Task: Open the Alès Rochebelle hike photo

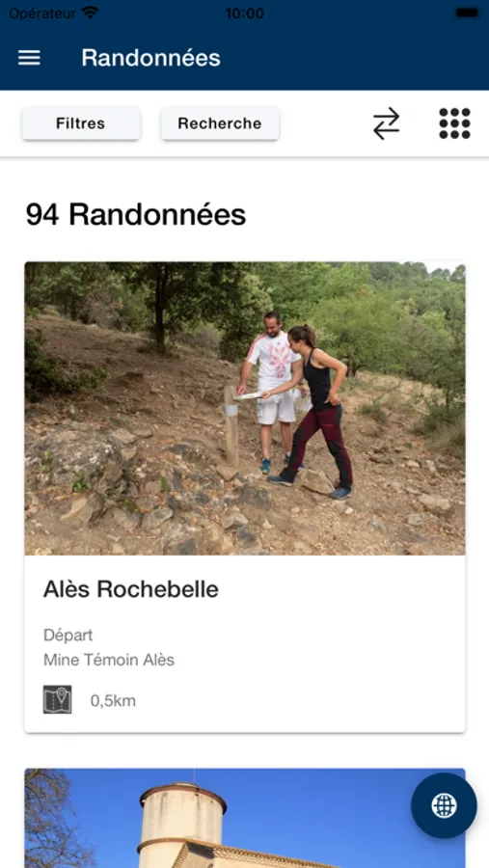Action: [245, 409]
